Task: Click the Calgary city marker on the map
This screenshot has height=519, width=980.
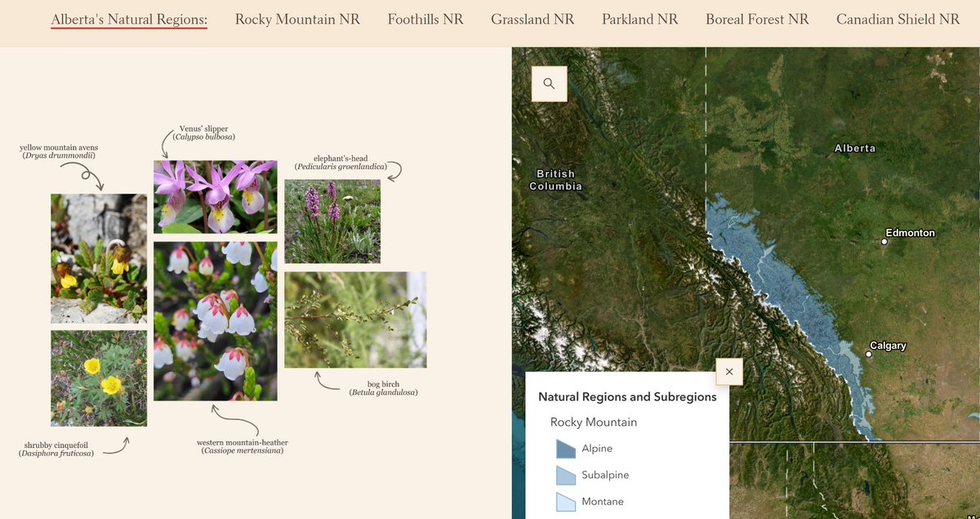Action: click(867, 354)
